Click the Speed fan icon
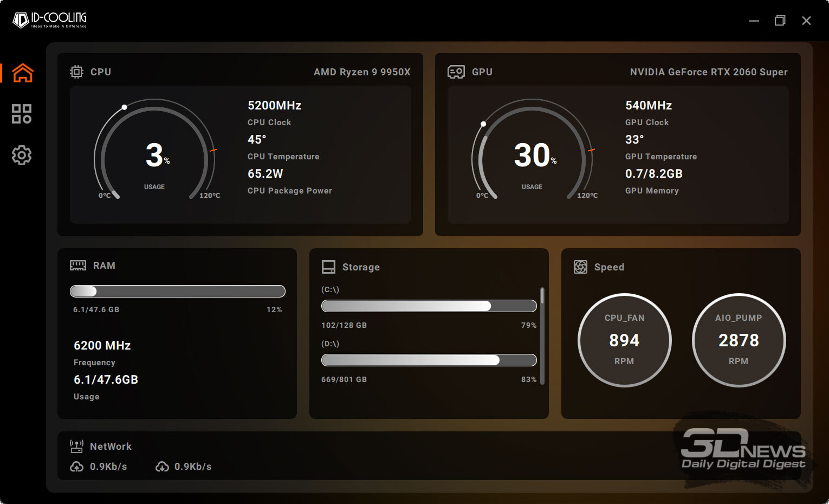 [x=580, y=267]
